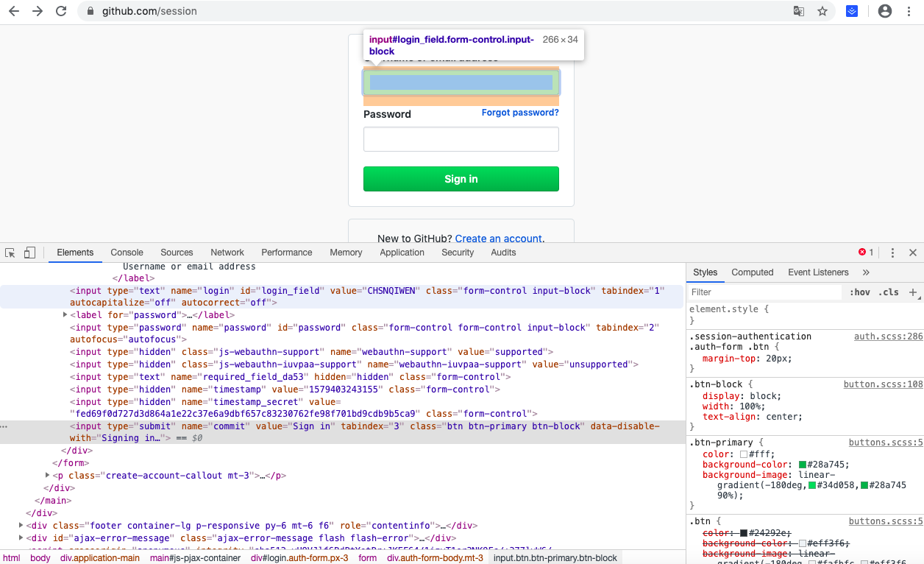Viewport: 924px width, 564px height.
Task: Toggle the .cls class editor
Action: click(x=889, y=292)
